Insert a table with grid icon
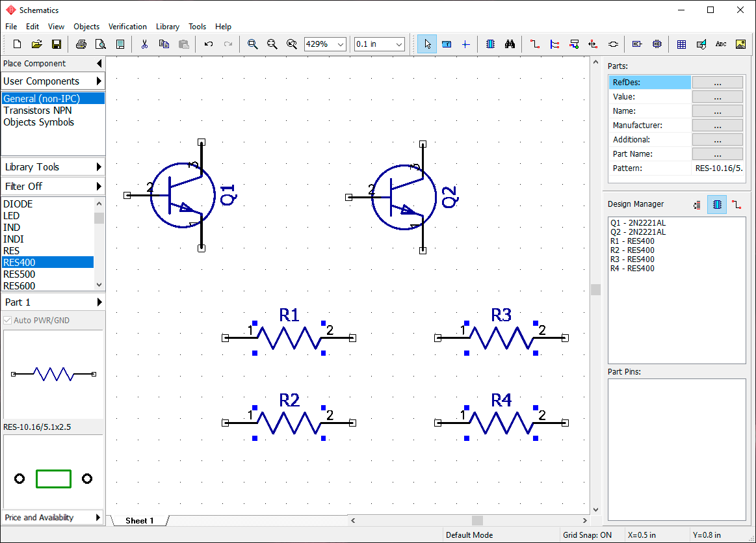The image size is (756, 543). pyautogui.click(x=681, y=44)
